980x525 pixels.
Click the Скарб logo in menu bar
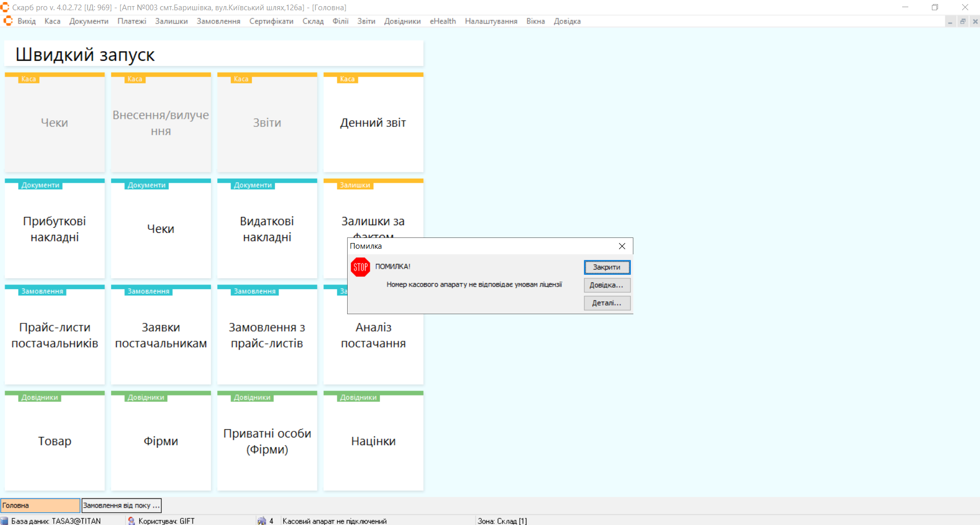pyautogui.click(x=8, y=21)
